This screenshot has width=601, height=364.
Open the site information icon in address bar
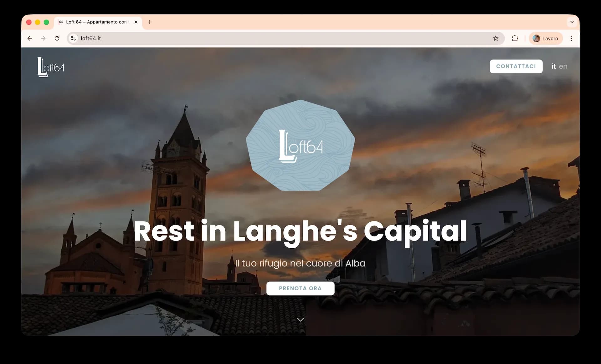[73, 38]
